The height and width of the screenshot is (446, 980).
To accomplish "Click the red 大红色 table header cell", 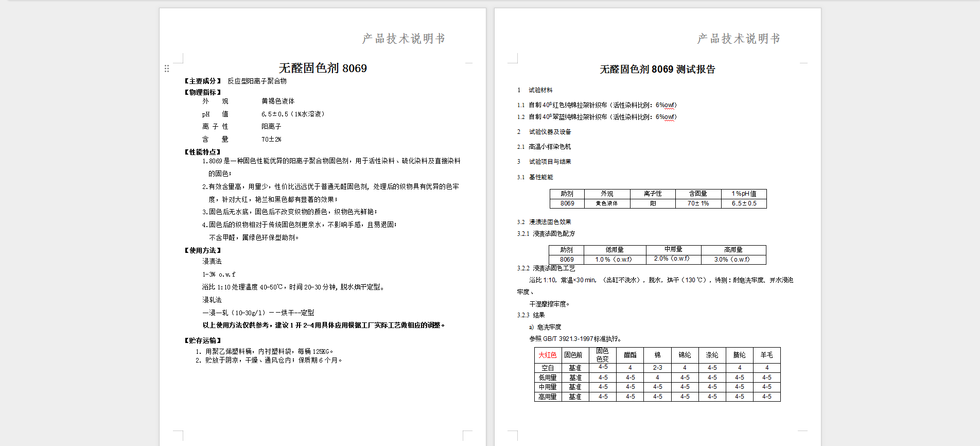I will pyautogui.click(x=547, y=355).
